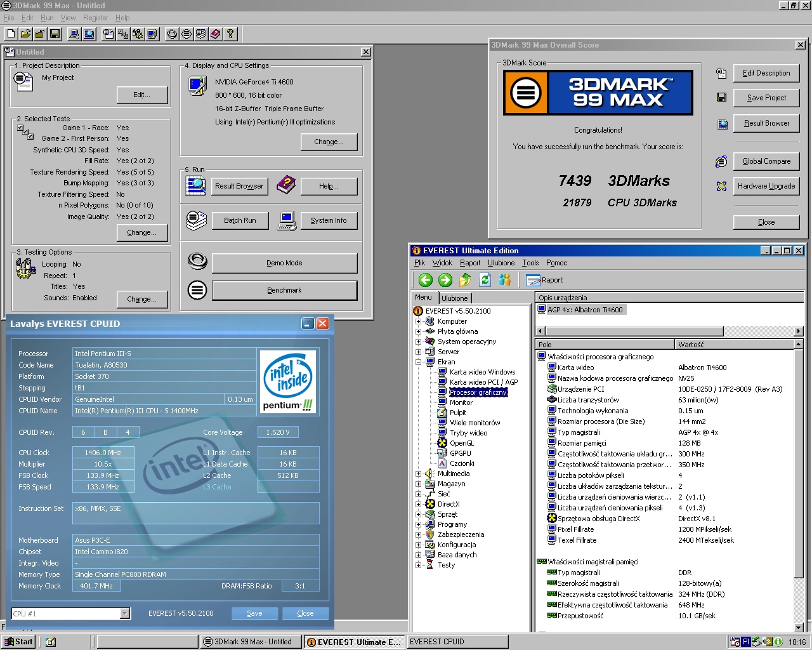The height and width of the screenshot is (650, 812).
Task: Click the Benchmark button
Action: 284,290
